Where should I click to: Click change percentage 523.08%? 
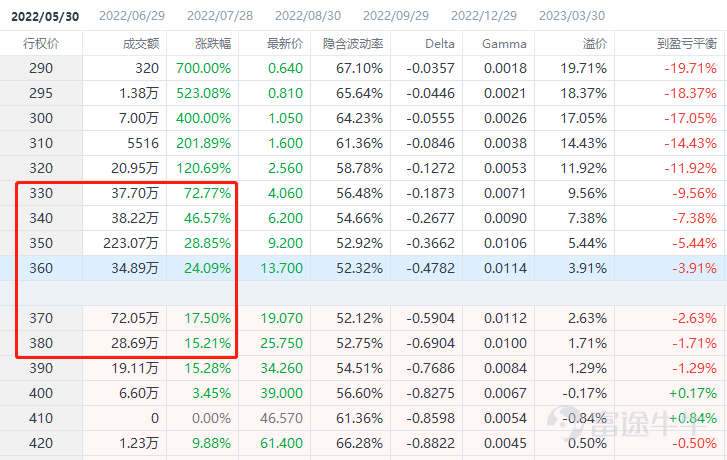pyautogui.click(x=204, y=93)
